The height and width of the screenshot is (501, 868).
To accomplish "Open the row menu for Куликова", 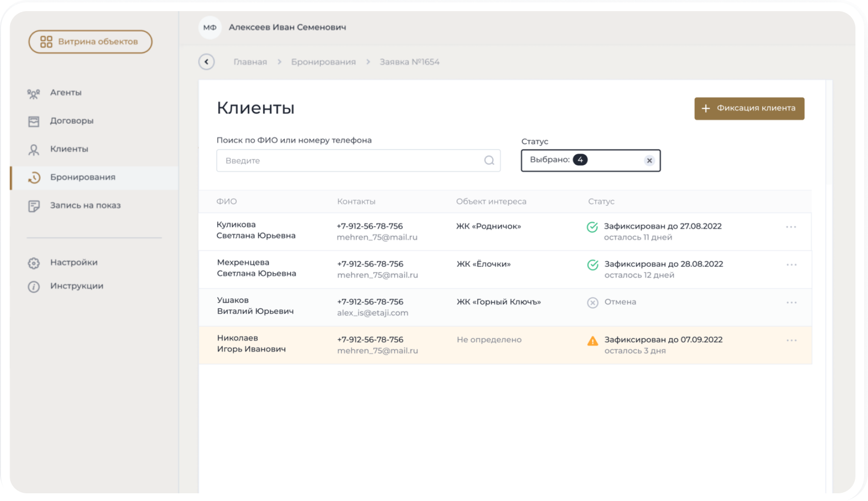I will tap(791, 227).
